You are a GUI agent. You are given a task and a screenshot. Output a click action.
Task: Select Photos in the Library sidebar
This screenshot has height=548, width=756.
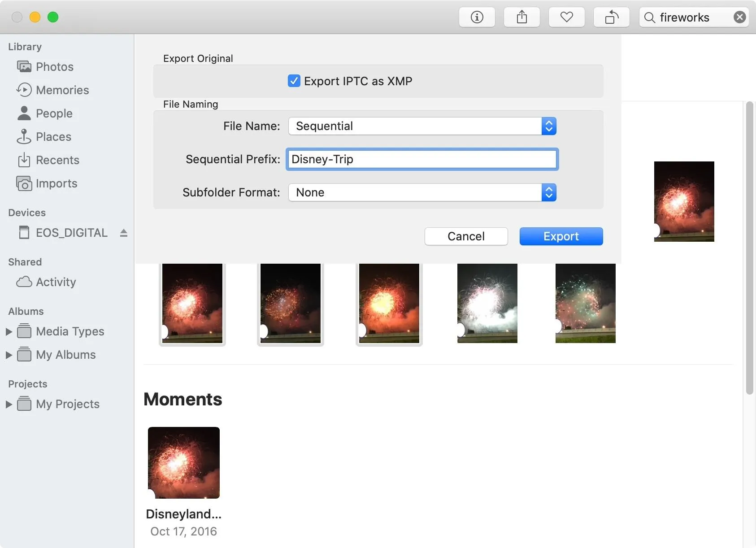[x=55, y=67]
